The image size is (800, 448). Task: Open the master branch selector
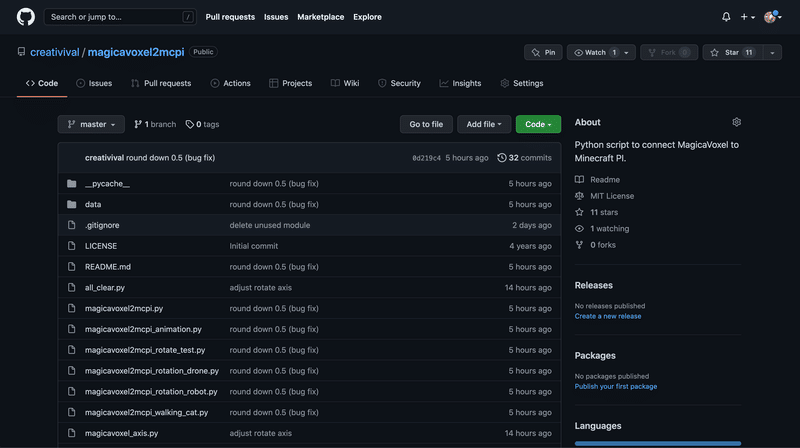(91, 124)
